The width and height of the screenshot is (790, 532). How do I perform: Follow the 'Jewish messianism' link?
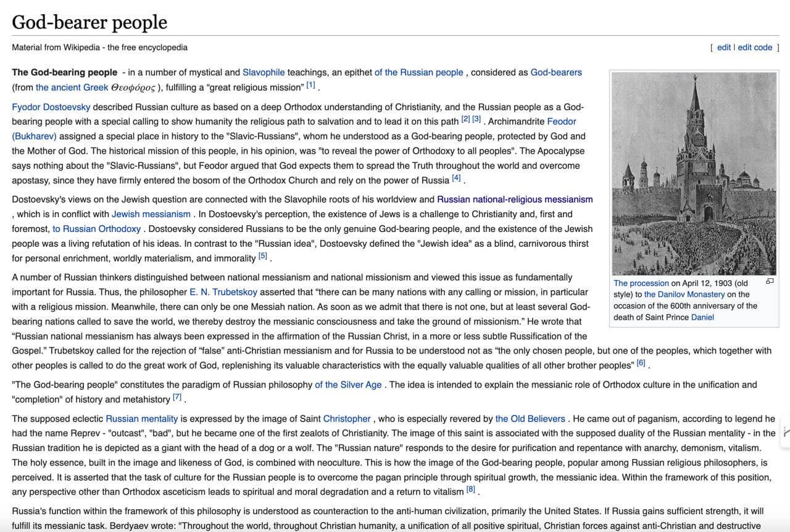151,214
